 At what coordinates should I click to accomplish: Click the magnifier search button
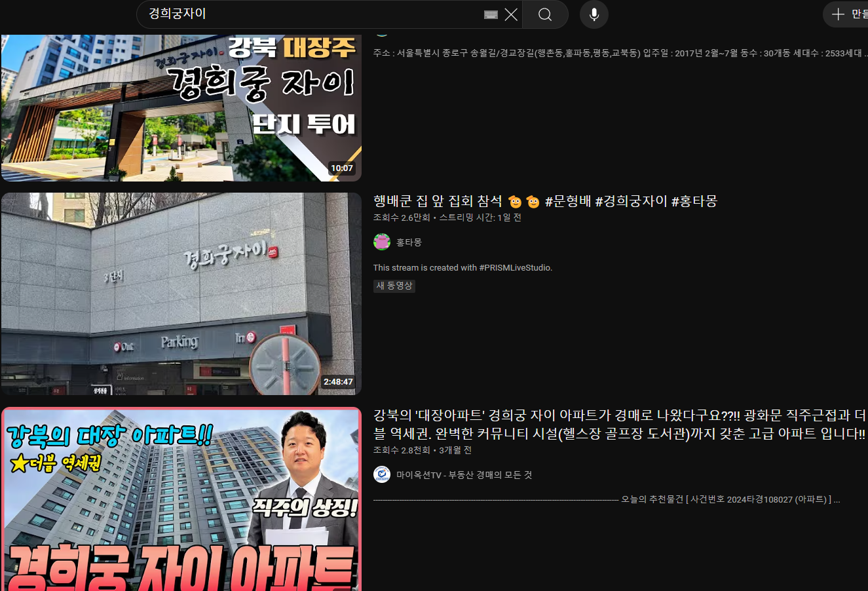click(x=545, y=14)
